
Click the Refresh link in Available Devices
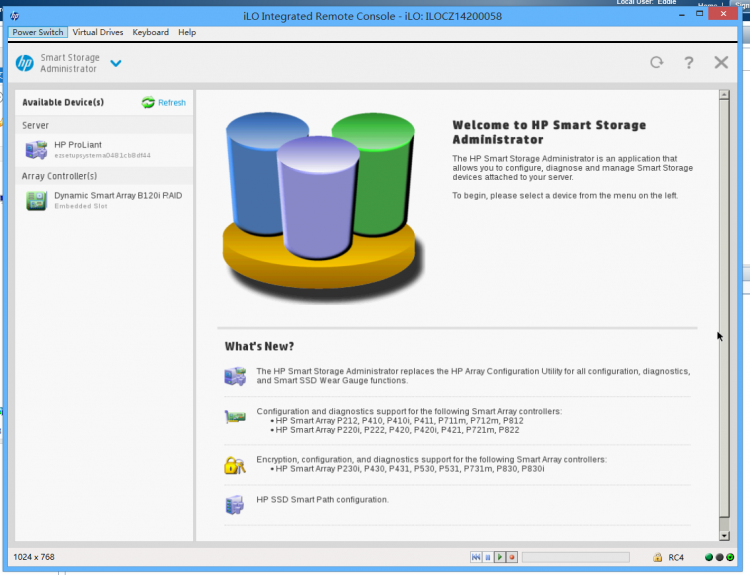172,102
